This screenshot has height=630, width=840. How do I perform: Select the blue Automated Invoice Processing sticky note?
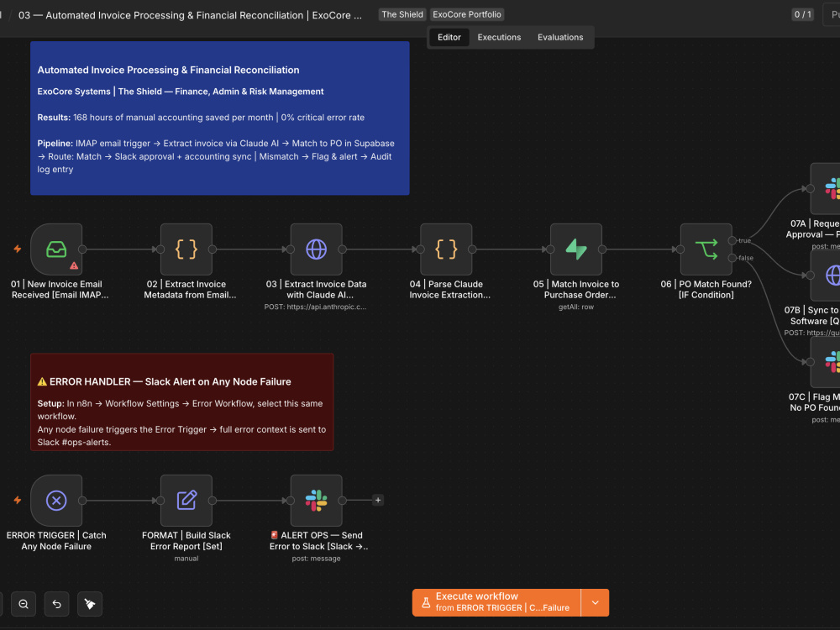pyautogui.click(x=219, y=118)
